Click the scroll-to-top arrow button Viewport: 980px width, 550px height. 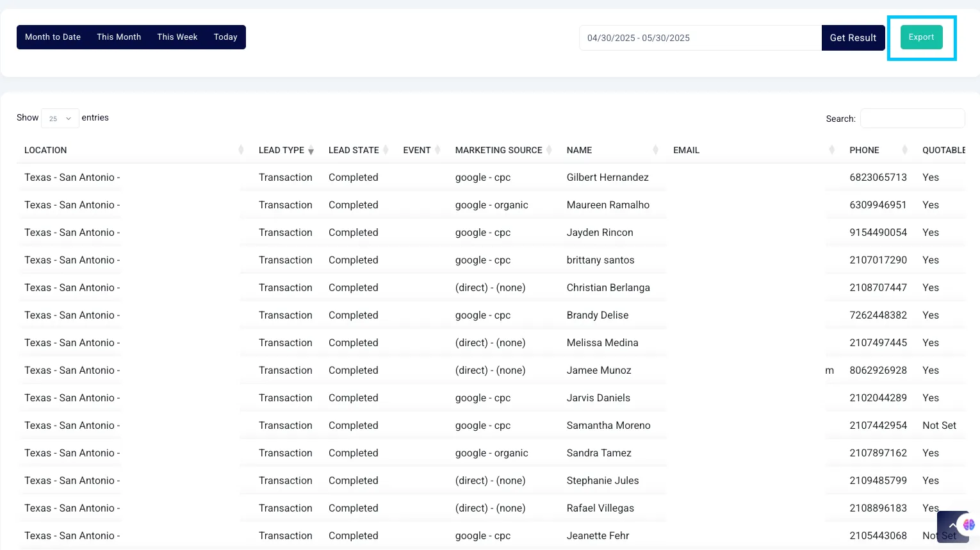pos(952,526)
